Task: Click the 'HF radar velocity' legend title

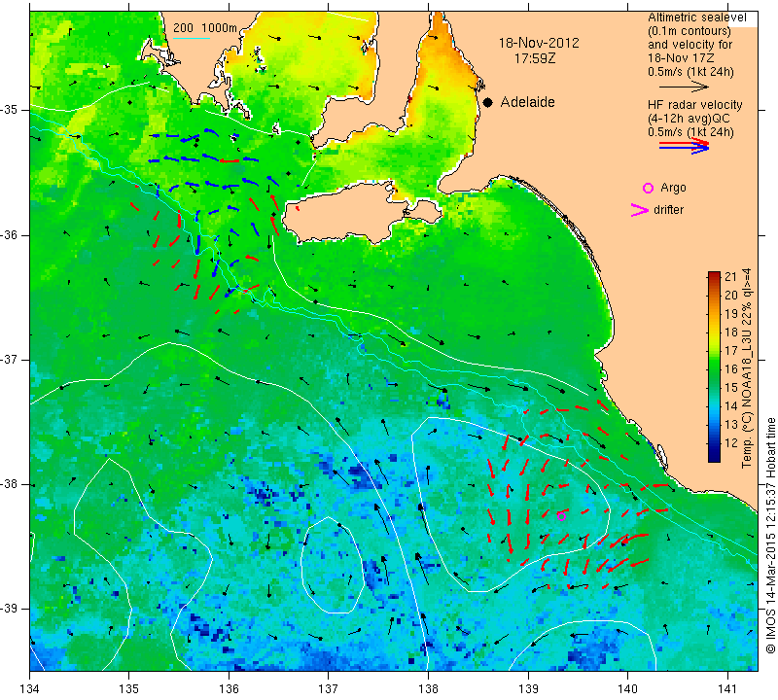Action: click(x=694, y=105)
